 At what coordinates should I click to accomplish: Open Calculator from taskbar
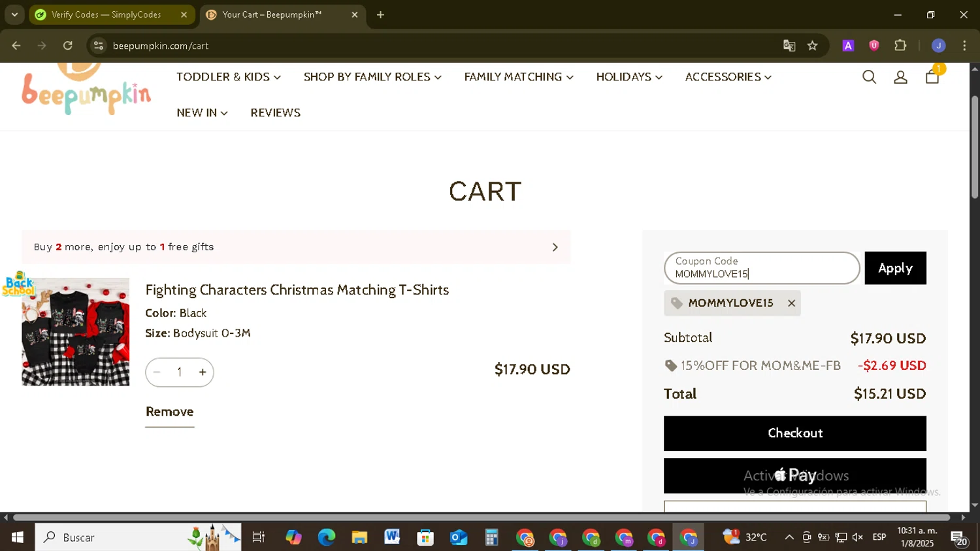coord(491,537)
